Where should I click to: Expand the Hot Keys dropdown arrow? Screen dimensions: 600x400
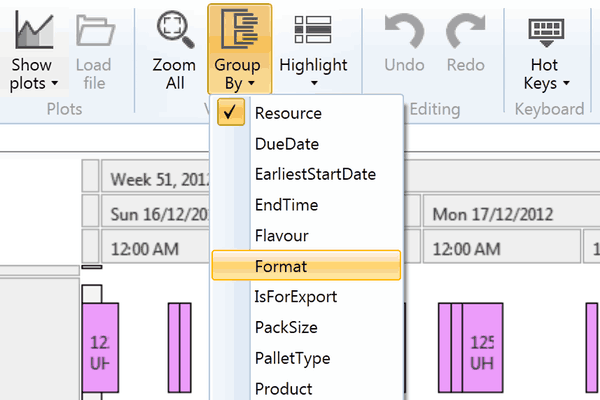point(566,84)
